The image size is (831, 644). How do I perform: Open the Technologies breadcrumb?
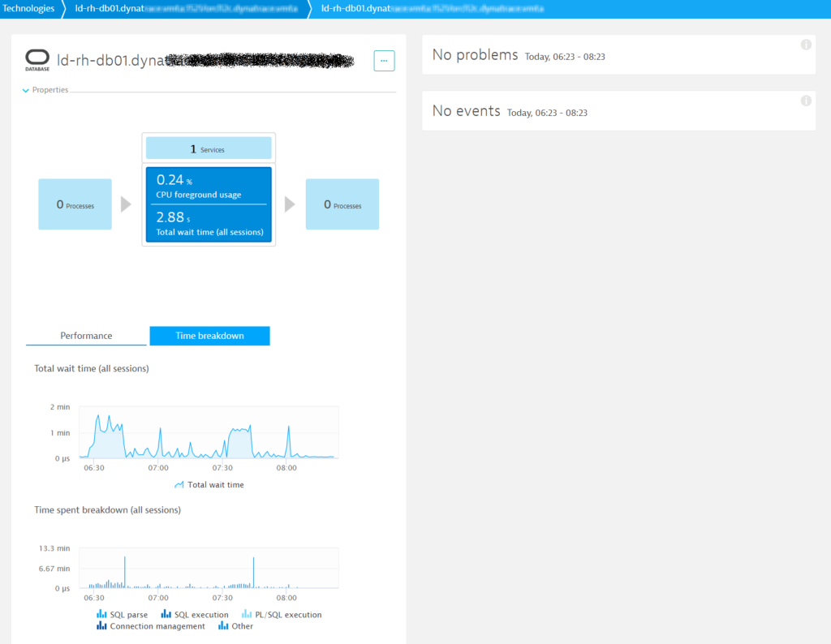[28, 8]
